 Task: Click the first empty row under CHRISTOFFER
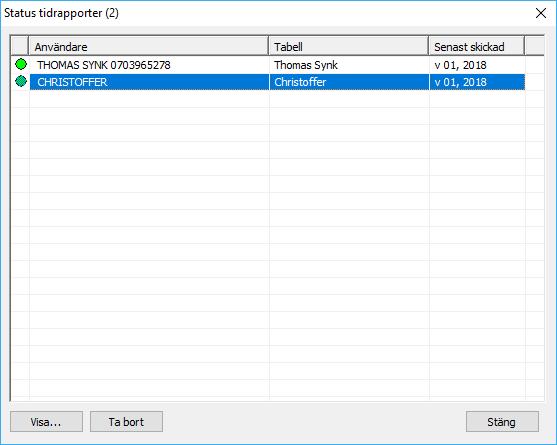pyautogui.click(x=277, y=99)
